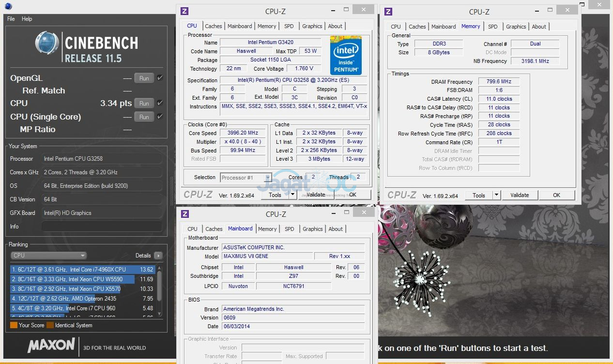Click Tools button in CPU window
Viewport: 613px width, 364px height.
(x=275, y=195)
